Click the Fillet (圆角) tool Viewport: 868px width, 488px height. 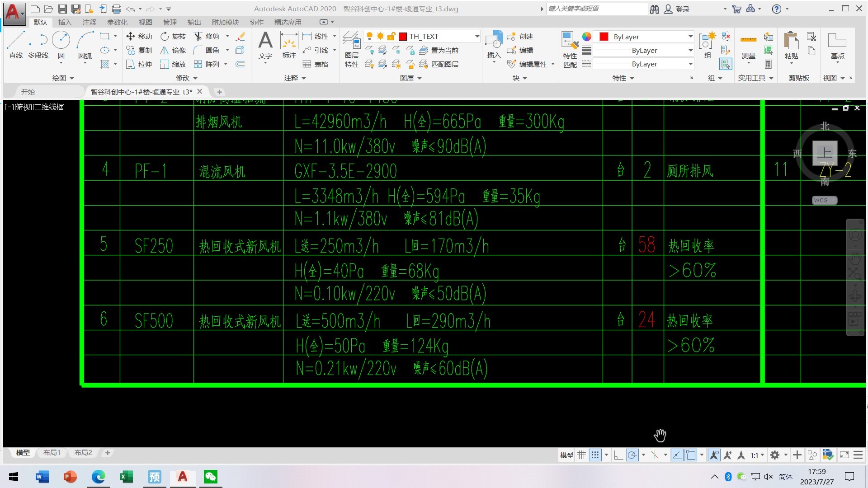point(207,50)
